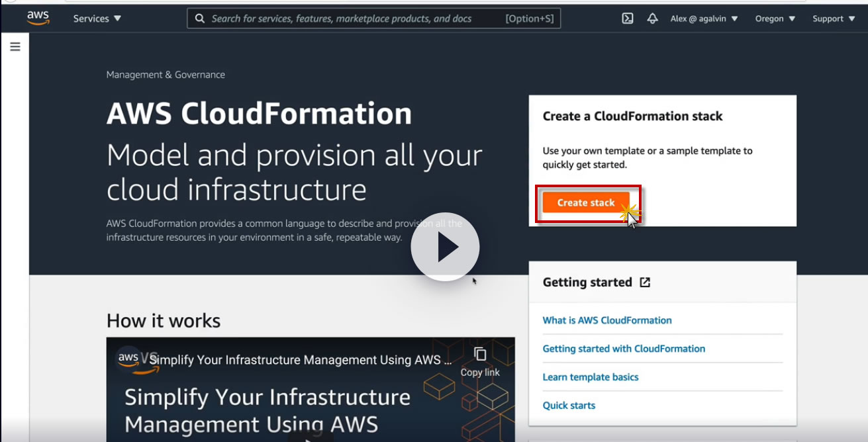
Task: Click the video title text link
Action: click(x=301, y=360)
